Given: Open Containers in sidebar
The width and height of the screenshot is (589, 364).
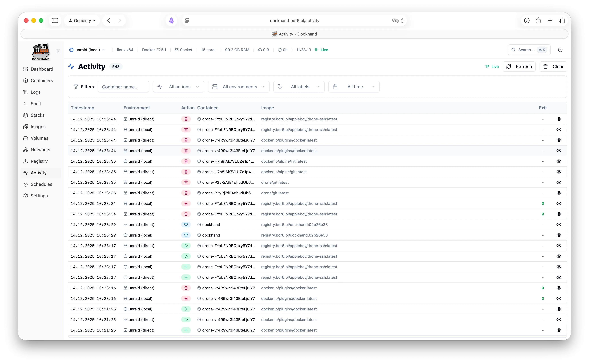Looking at the screenshot, I should click(42, 81).
